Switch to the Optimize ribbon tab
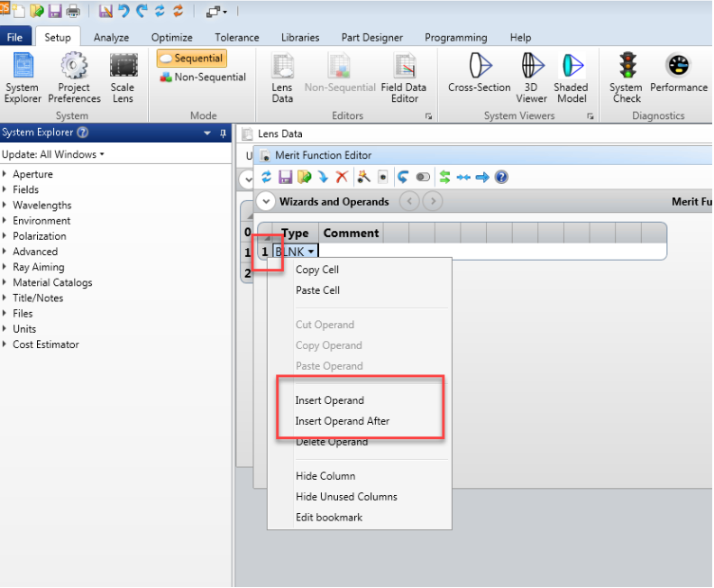The width and height of the screenshot is (714, 588). [171, 38]
